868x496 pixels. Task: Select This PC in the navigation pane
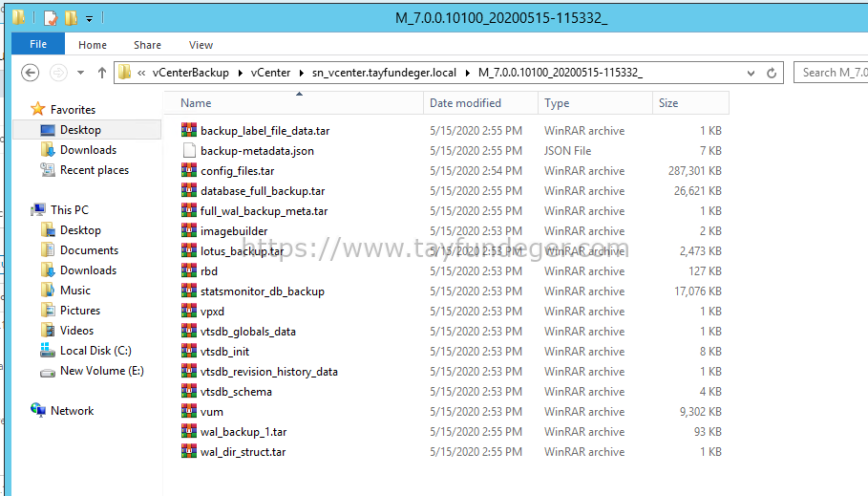[x=69, y=209]
